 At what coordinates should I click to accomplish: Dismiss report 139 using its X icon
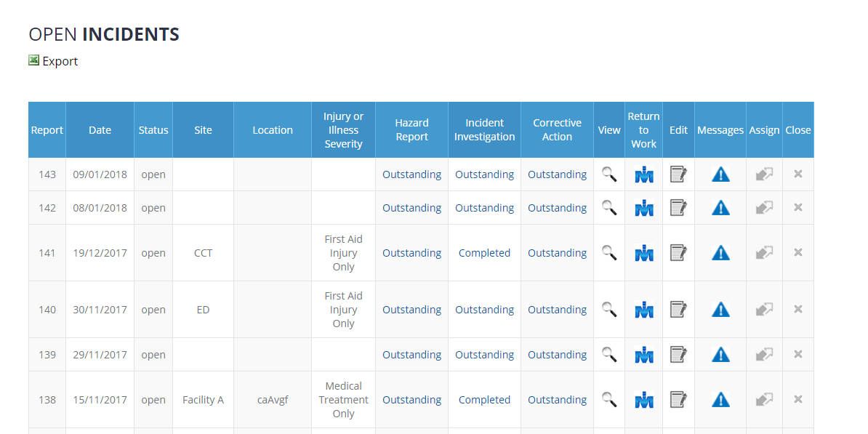[797, 354]
